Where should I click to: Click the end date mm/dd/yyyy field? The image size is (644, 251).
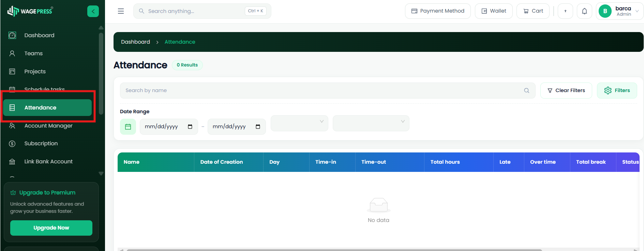[x=237, y=127]
